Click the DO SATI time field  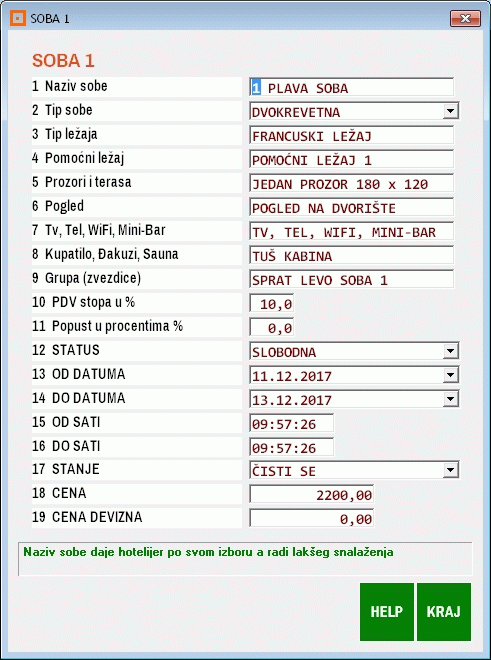pyautogui.click(x=291, y=447)
